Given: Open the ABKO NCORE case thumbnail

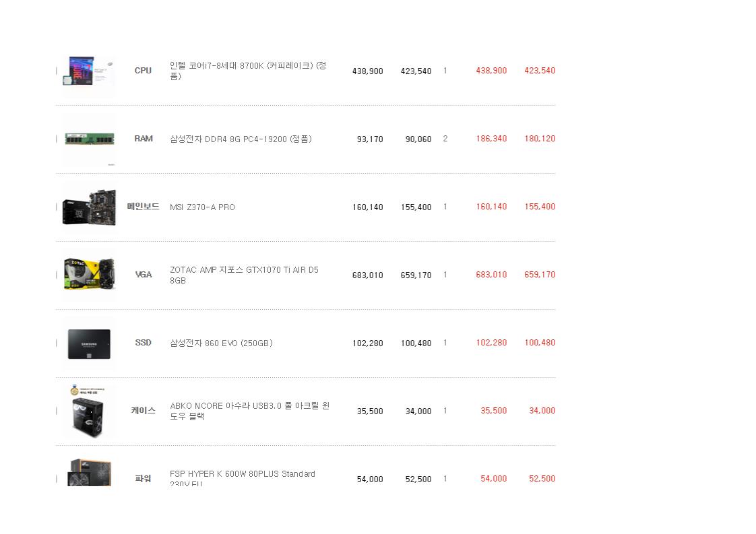Looking at the screenshot, I should click(89, 411).
